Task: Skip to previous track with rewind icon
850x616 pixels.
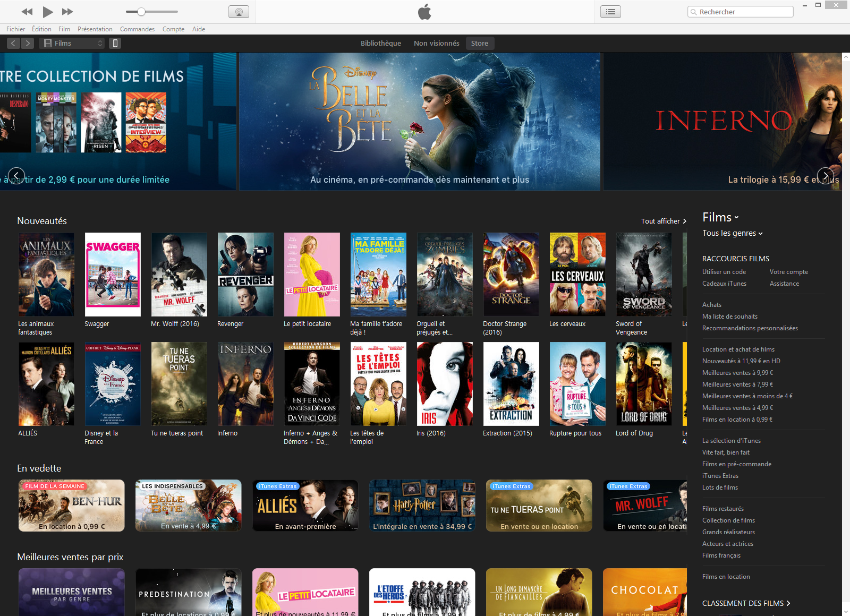Action: [x=27, y=12]
